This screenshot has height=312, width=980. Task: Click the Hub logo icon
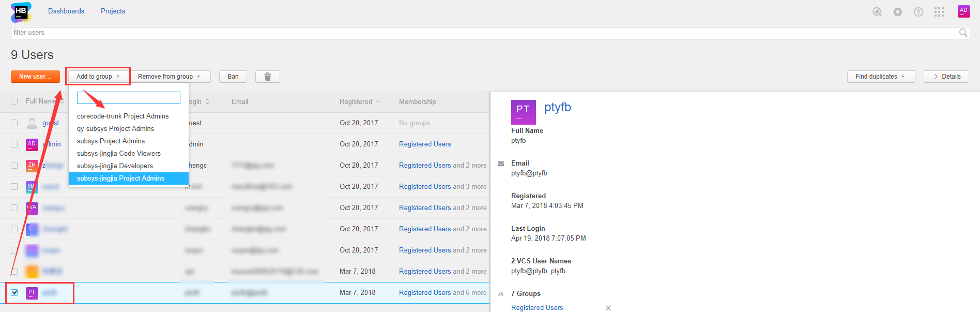[x=21, y=12]
